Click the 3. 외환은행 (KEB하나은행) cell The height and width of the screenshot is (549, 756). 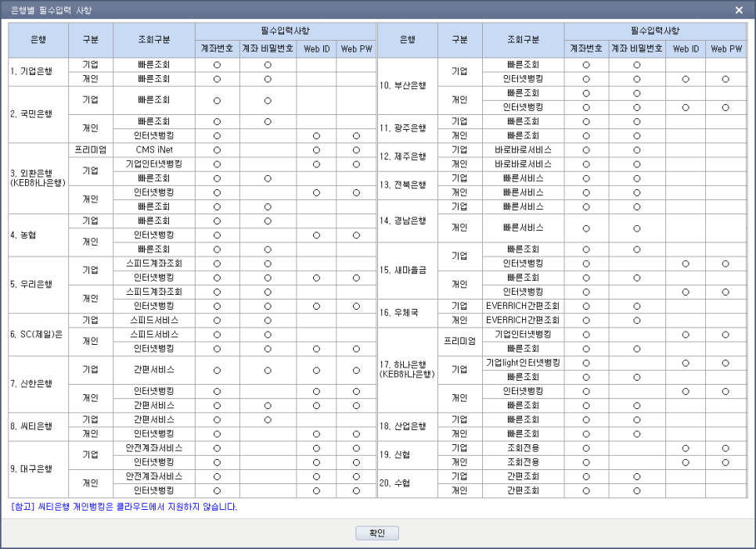click(38, 178)
